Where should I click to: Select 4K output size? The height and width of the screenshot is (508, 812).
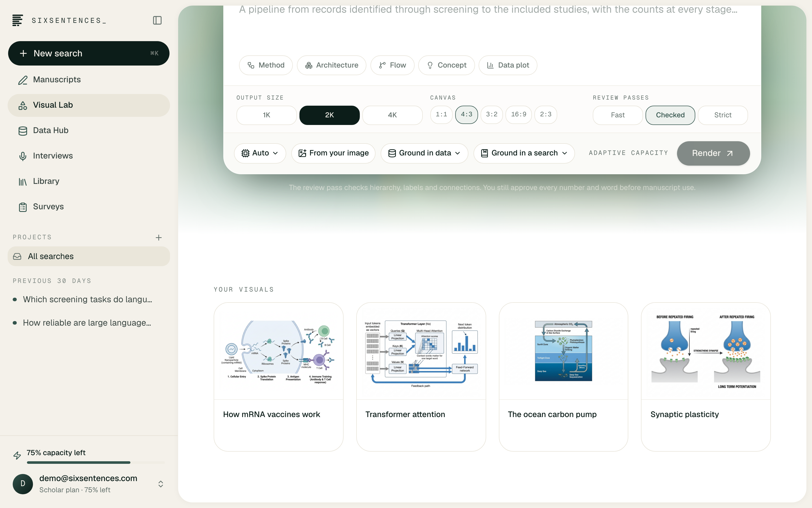[x=392, y=115]
